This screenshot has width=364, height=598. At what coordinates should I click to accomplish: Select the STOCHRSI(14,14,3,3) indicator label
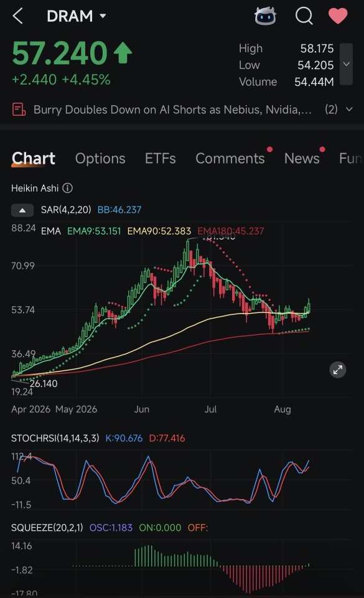tap(55, 438)
